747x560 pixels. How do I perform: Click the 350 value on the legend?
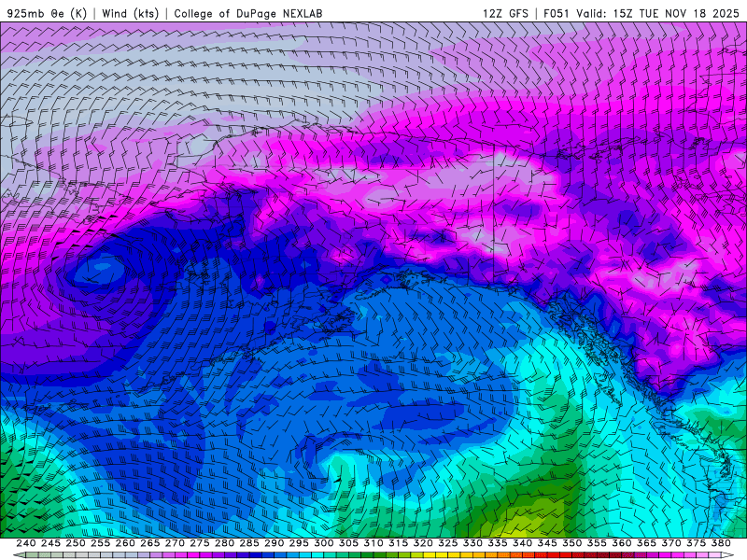571,543
